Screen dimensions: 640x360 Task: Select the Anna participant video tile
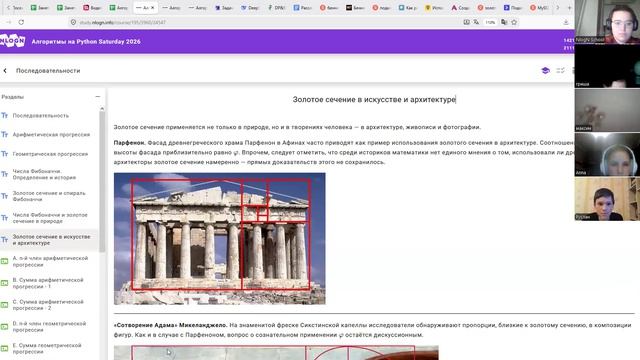[x=607, y=155]
